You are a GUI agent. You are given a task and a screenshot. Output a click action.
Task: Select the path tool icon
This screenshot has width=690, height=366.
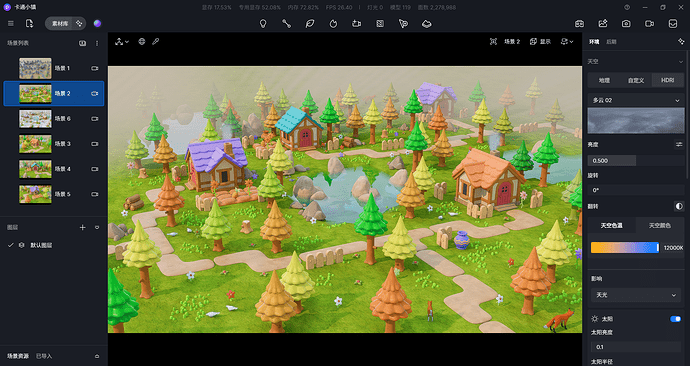(286, 24)
